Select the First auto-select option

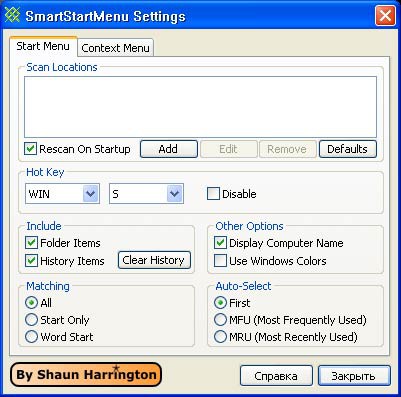click(x=220, y=303)
